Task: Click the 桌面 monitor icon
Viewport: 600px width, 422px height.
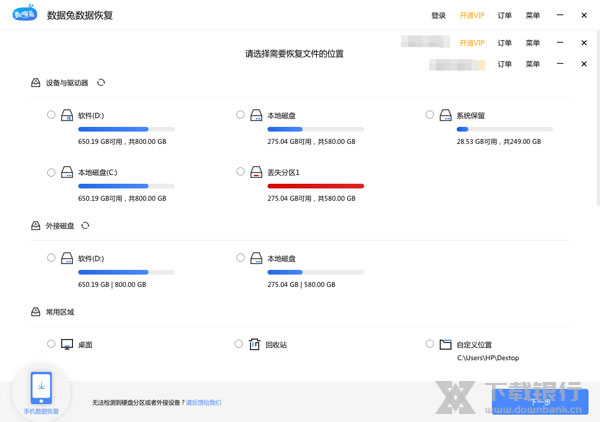Action: [67, 344]
